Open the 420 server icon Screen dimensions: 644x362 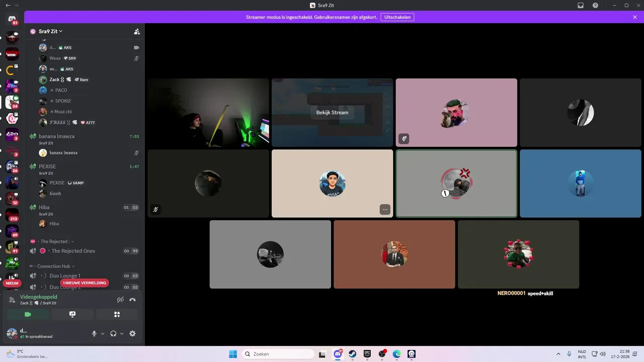pos(12,134)
